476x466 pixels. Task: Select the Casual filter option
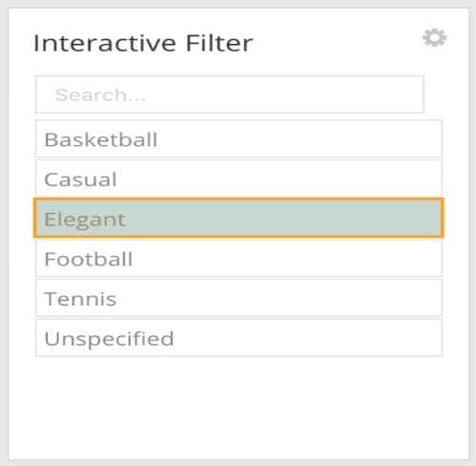click(x=238, y=179)
